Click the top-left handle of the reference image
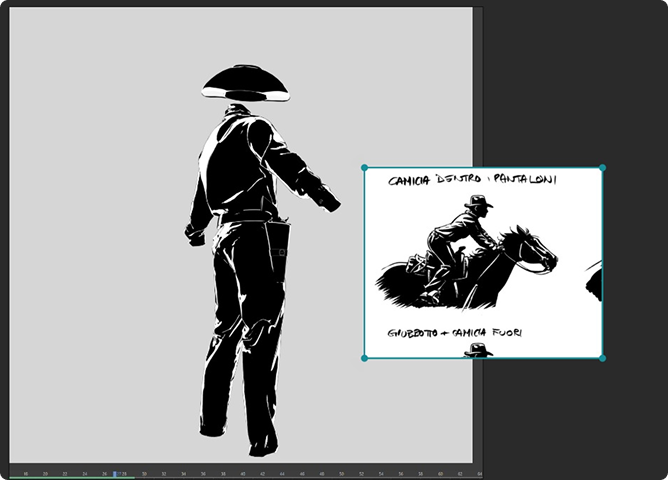The height and width of the screenshot is (480, 668). tap(364, 168)
